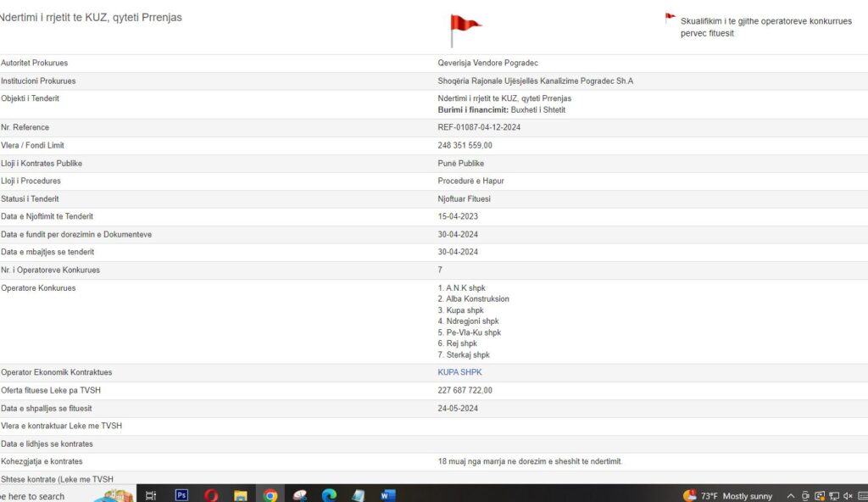The height and width of the screenshot is (502, 868).
Task: Open Opera browser from the taskbar
Action: pyautogui.click(x=211, y=495)
